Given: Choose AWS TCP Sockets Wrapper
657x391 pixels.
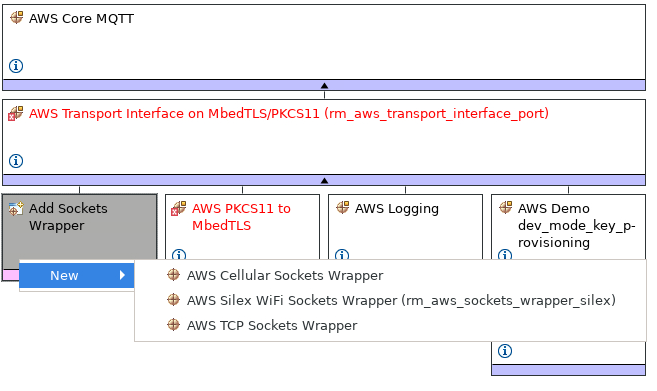Looking at the screenshot, I should 391,325.
